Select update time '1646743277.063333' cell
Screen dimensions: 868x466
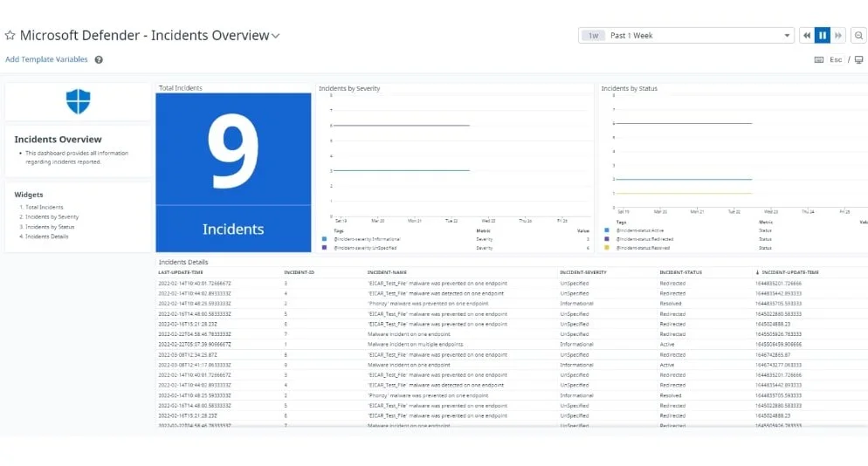pos(778,366)
